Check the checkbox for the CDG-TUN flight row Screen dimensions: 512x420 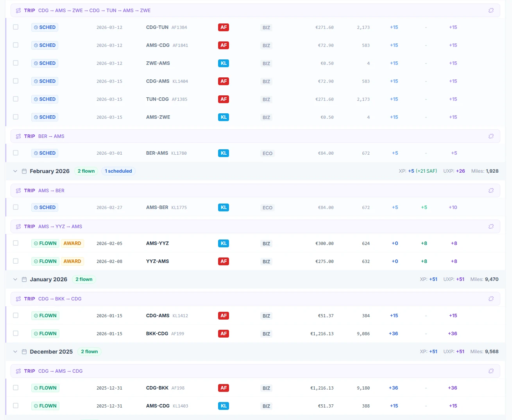click(16, 27)
